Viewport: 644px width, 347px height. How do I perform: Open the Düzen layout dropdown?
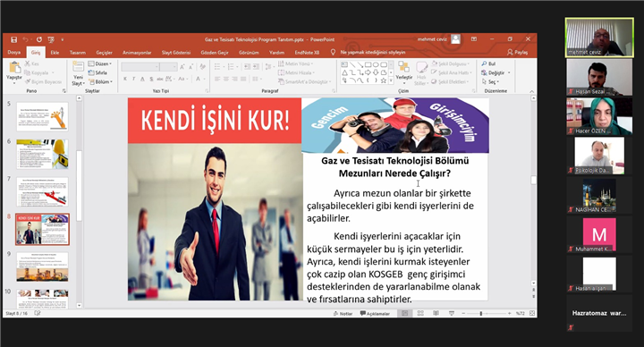pos(100,63)
